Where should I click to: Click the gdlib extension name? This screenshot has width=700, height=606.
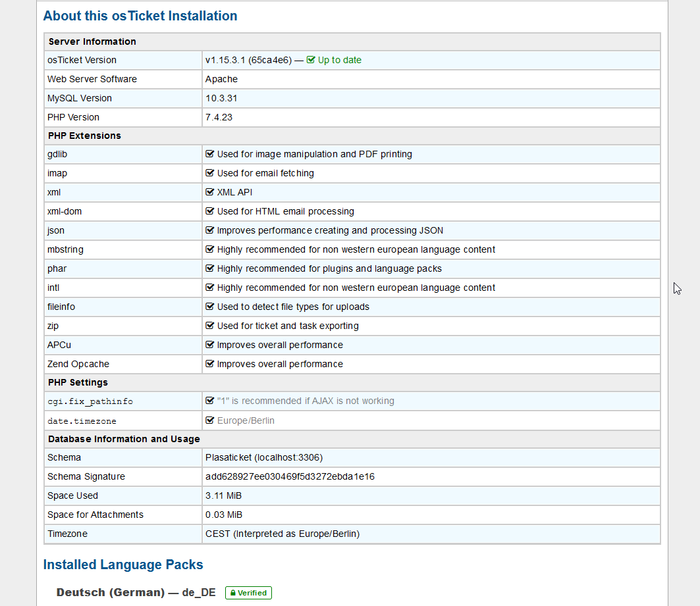[57, 154]
